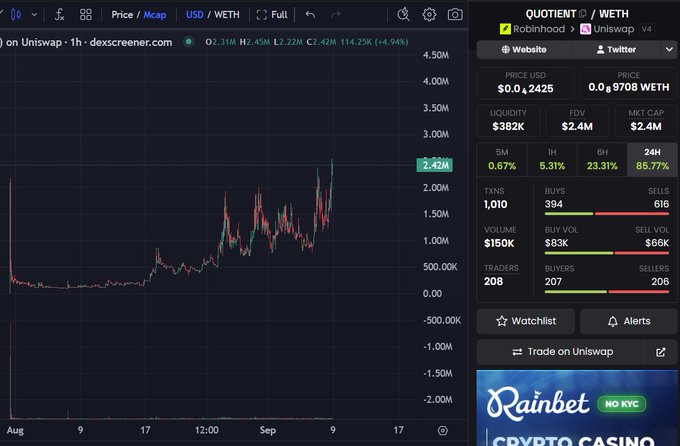Select WETH denomination

(227, 15)
